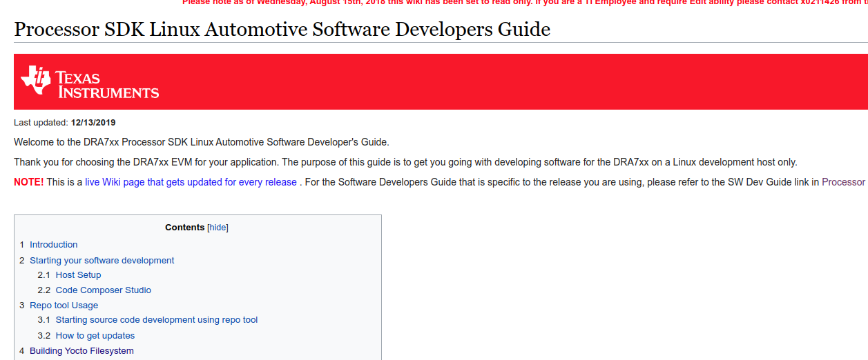868x360 pixels.
Task: Select the last updated date 12/13/2019
Action: point(93,123)
